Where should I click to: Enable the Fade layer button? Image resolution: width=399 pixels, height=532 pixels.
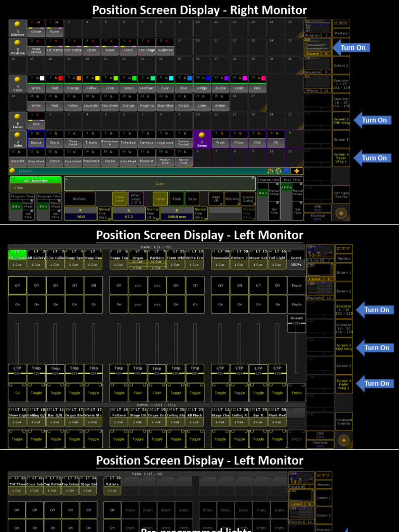pyautogui.click(x=177, y=199)
